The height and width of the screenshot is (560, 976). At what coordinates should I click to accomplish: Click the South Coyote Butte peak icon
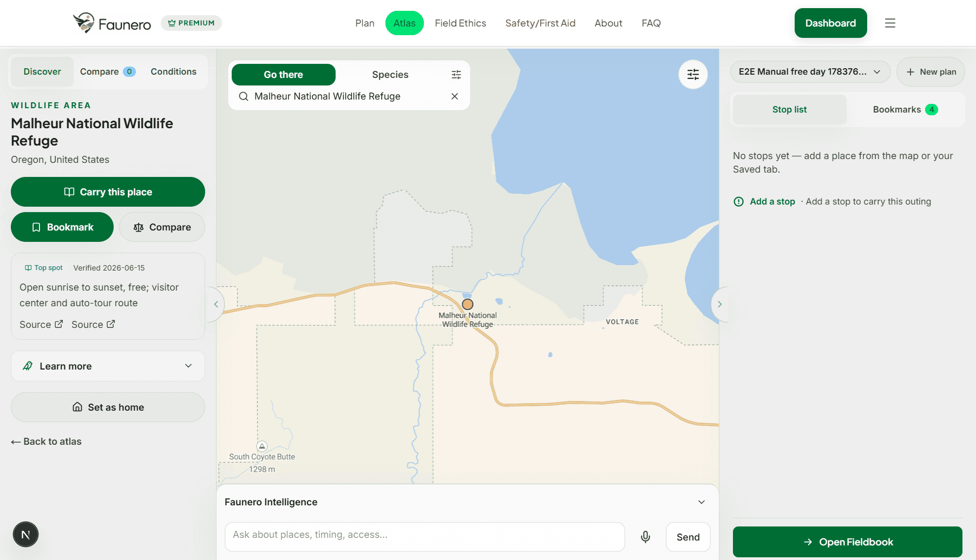point(262,446)
